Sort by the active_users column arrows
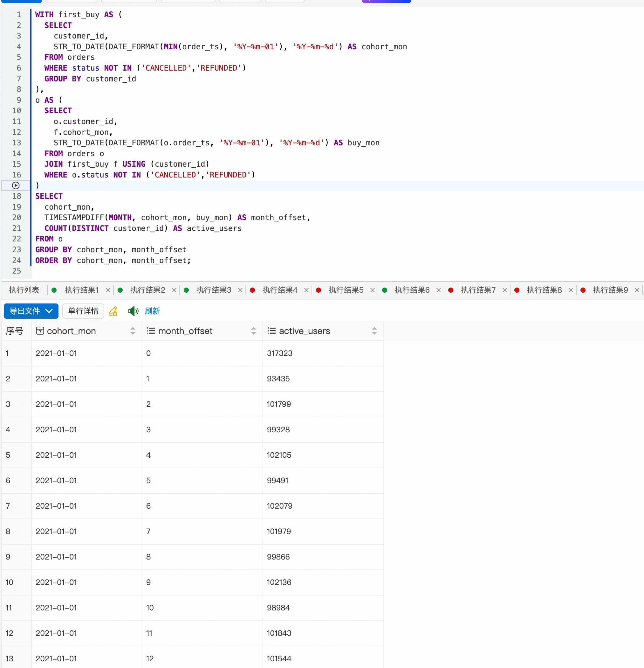Screen dimensions: 644x668 374,331
